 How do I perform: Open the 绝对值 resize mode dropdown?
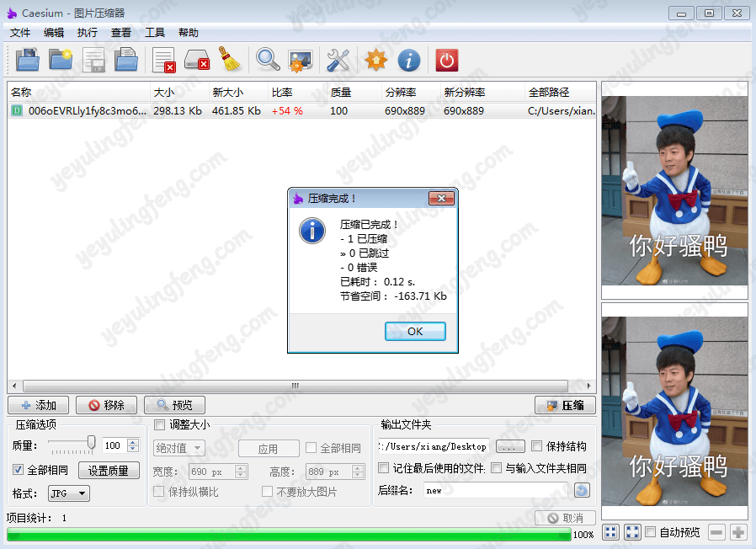[178, 448]
